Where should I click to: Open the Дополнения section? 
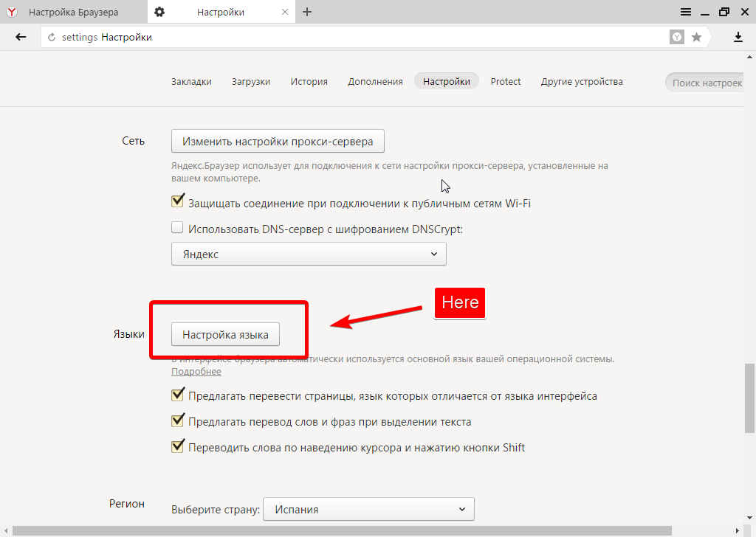click(375, 81)
